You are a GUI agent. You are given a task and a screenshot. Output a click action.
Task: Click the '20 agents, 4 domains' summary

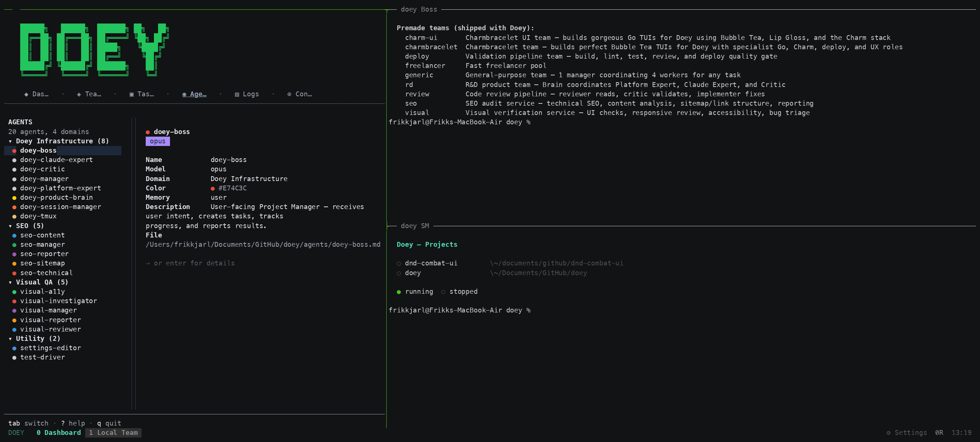point(48,131)
